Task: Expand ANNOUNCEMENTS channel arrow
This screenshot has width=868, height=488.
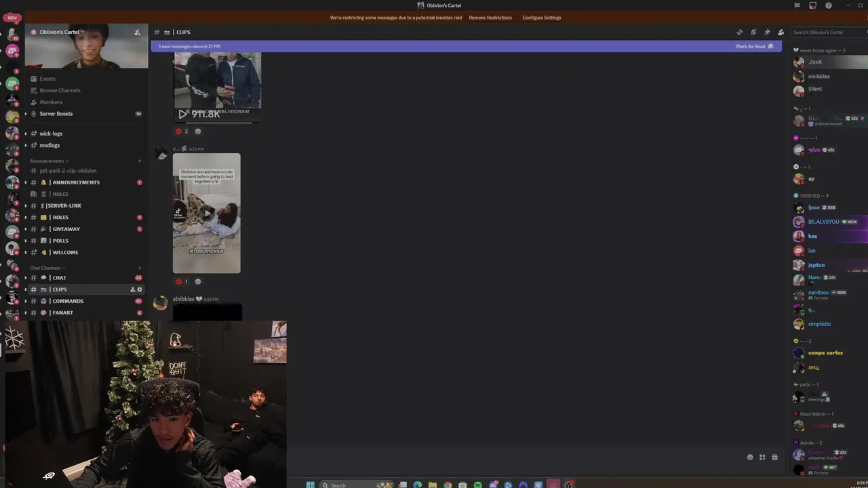Action: pyautogui.click(x=26, y=182)
